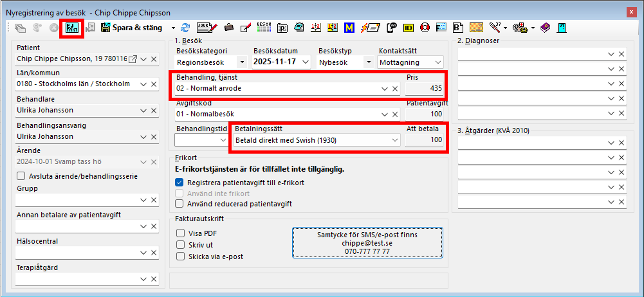The image size is (644, 297).
Task: Click the blue M icon in toolbar
Action: pos(349,28)
